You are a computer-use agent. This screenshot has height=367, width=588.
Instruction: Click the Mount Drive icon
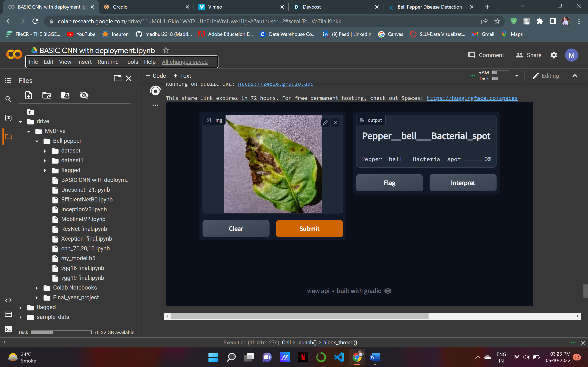pos(65,95)
